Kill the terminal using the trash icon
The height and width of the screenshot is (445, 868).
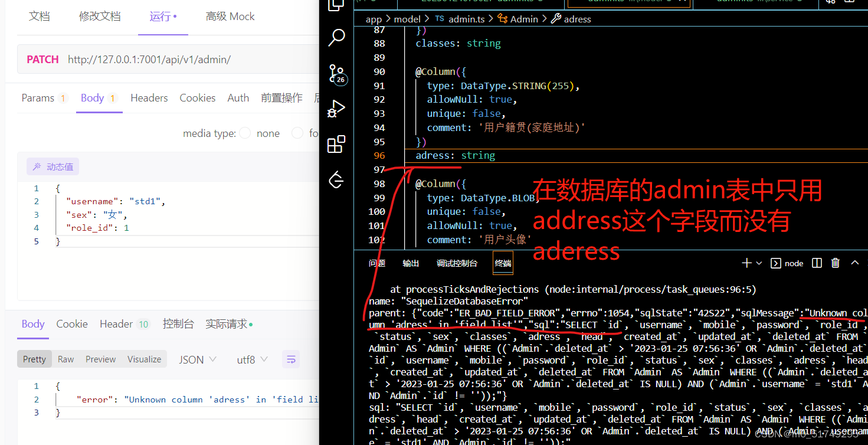click(835, 263)
